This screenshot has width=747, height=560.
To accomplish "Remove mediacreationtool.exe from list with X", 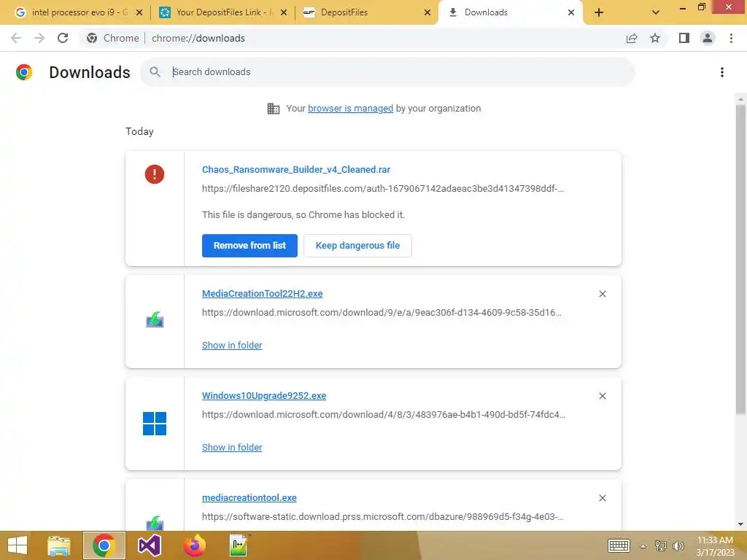I will (x=602, y=497).
